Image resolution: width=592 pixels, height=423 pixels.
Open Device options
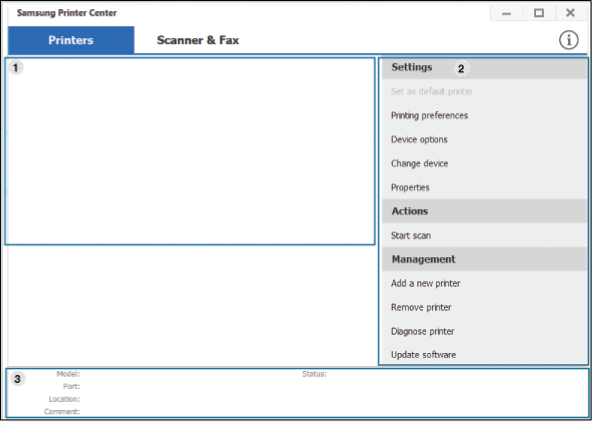point(419,139)
